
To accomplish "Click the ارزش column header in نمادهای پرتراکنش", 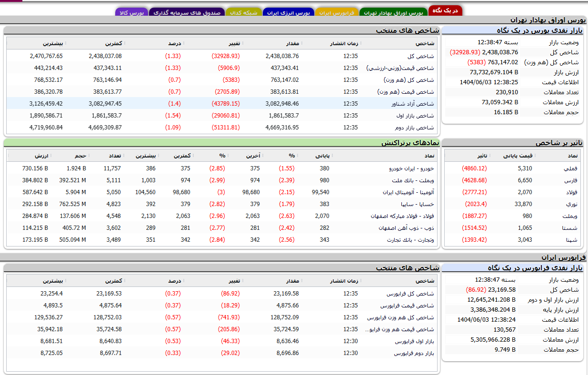I will point(40,156).
